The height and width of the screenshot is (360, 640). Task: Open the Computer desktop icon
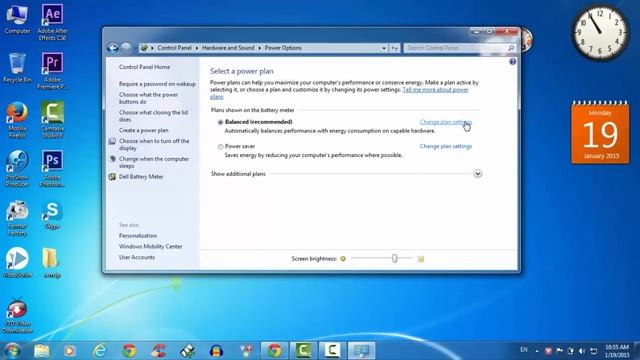pos(17,19)
